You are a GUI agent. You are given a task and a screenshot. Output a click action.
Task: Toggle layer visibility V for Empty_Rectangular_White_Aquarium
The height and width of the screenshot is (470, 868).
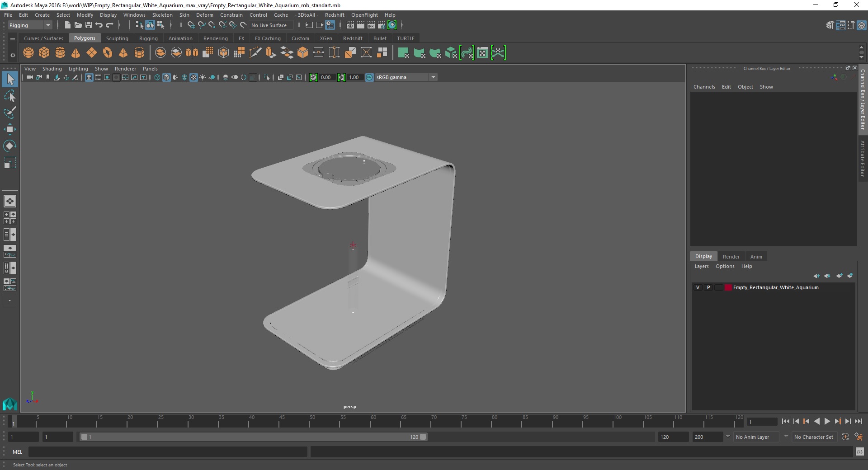[698, 287]
